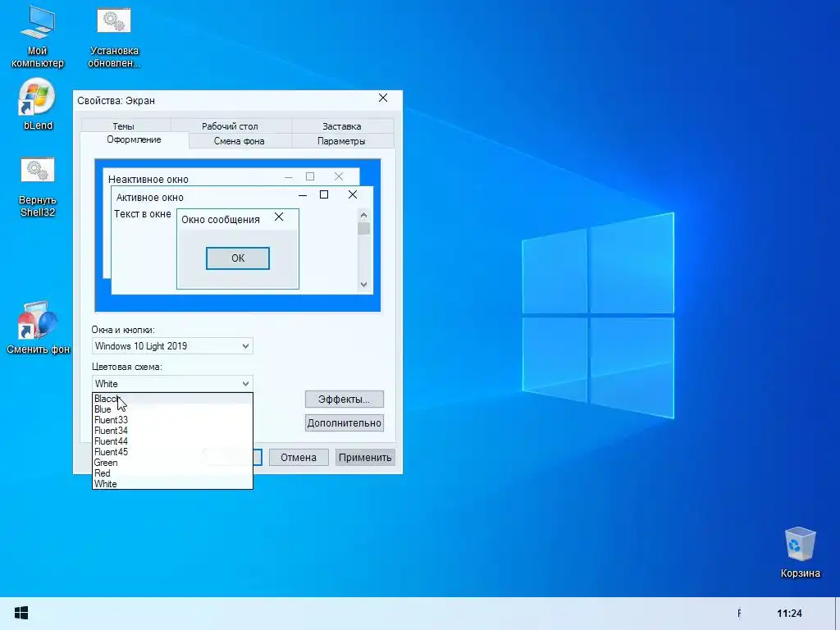Switch to the Рабочий стол tab
The image size is (840, 630).
[230, 126]
